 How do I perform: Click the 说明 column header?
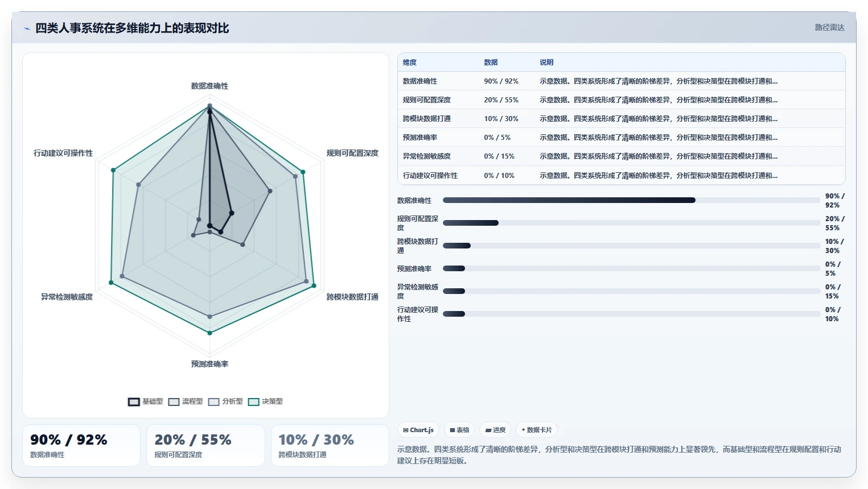[546, 63]
